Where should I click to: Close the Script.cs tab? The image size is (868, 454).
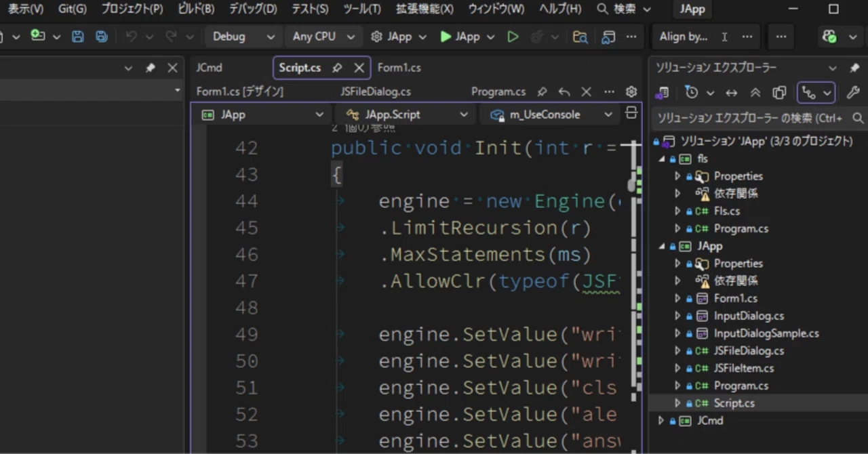click(x=359, y=68)
